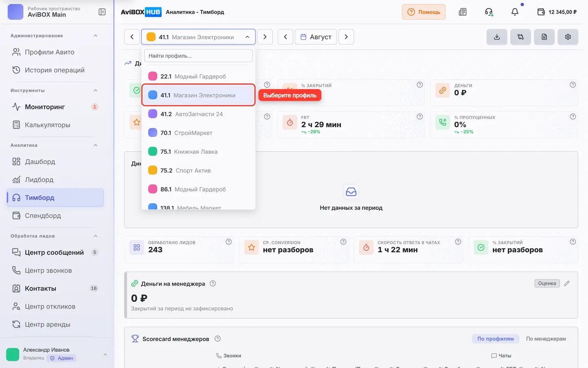Go to previous profile arrow
This screenshot has width=588, height=368.
point(132,37)
